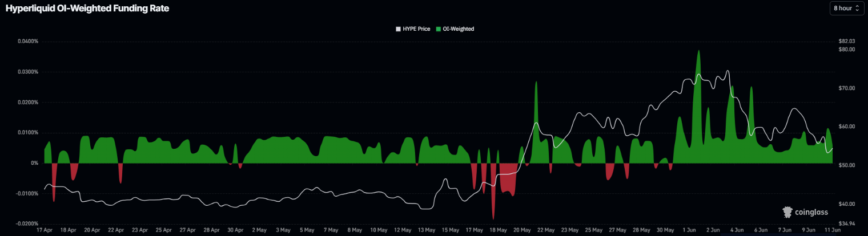Select the 0% funding rate axis label
The height and width of the screenshot is (236, 868).
(34, 163)
